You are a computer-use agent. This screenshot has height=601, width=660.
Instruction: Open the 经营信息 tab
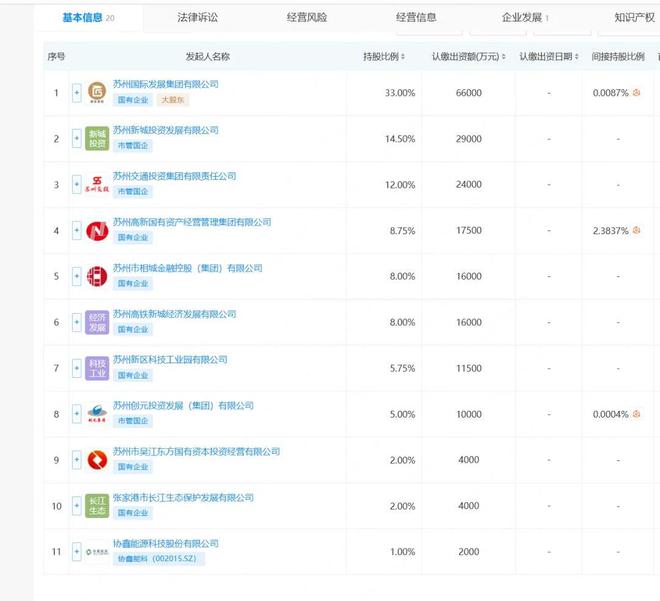(x=416, y=18)
